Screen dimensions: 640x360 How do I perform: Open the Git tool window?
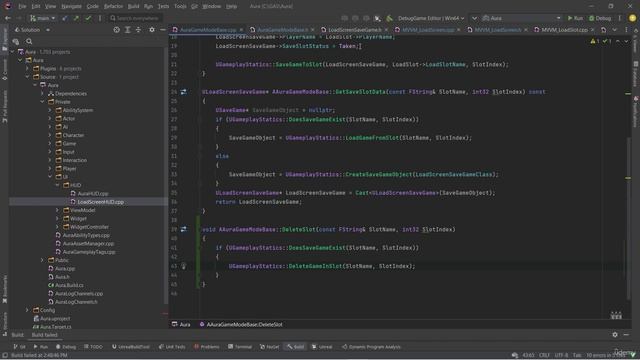click(x=19, y=347)
